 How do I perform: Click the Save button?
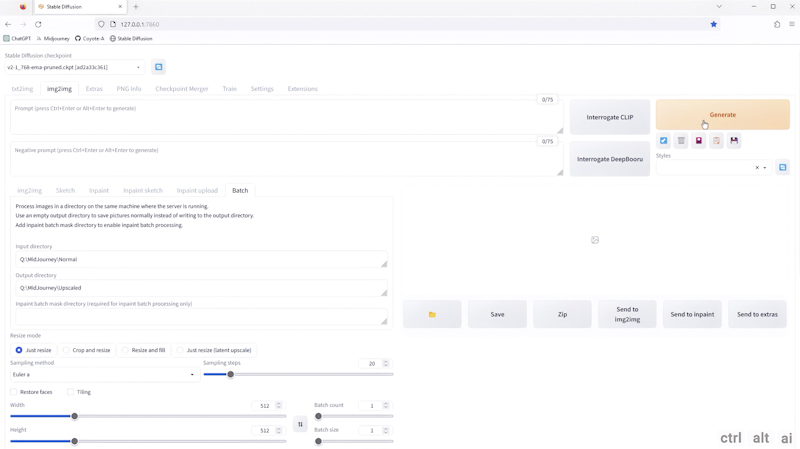[x=497, y=314]
